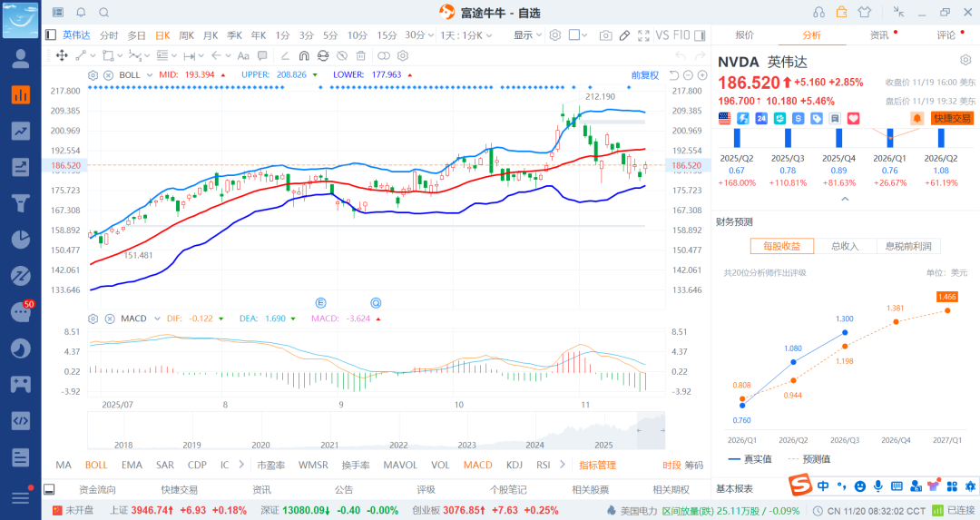
Task: Add NVDA to favorites heart icon
Action: [x=853, y=118]
